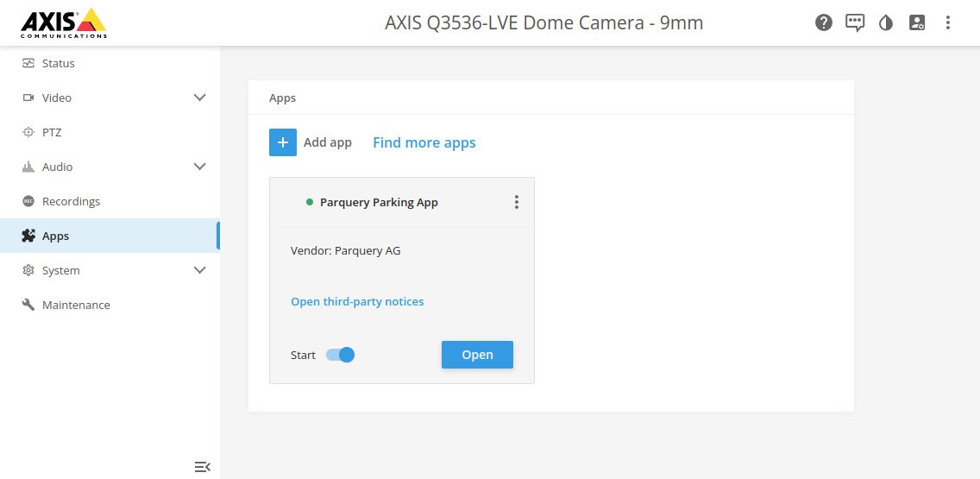Follow the Find more apps link
The image size is (980, 479).
[424, 142]
